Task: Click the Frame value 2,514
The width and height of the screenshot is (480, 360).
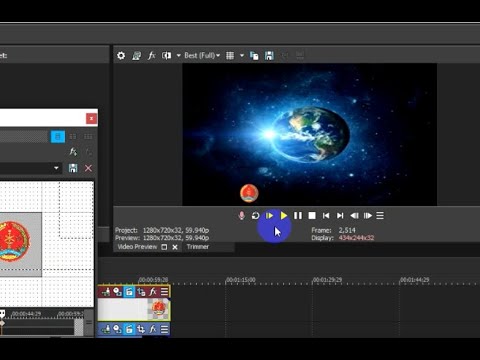Action: pyautogui.click(x=347, y=230)
